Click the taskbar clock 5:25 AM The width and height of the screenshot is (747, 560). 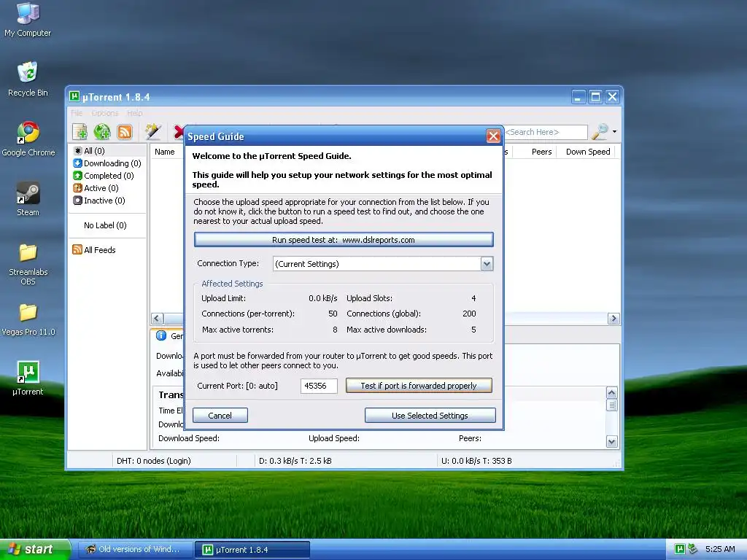(720, 549)
